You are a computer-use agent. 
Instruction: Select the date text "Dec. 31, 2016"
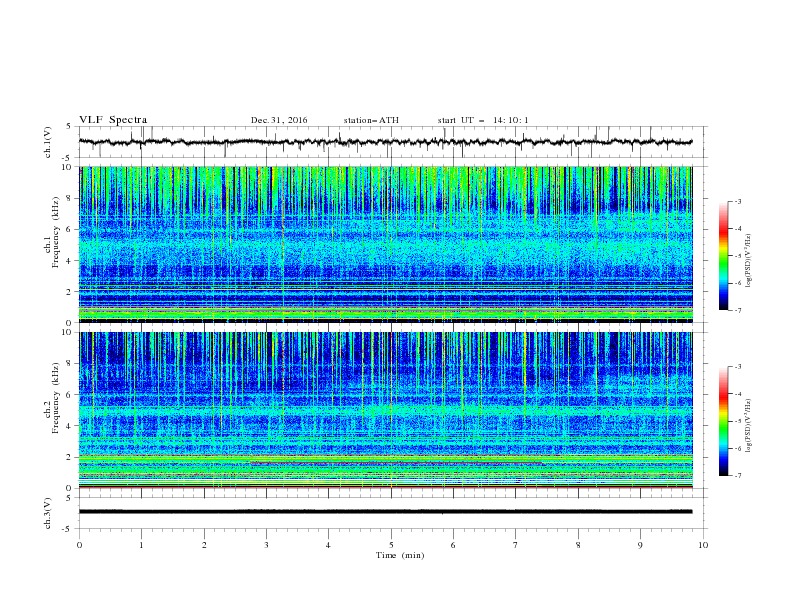coord(279,120)
